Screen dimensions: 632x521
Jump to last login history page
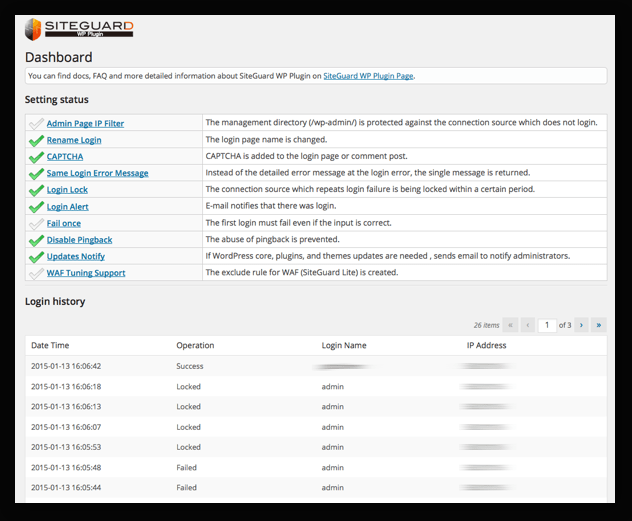[x=599, y=325]
